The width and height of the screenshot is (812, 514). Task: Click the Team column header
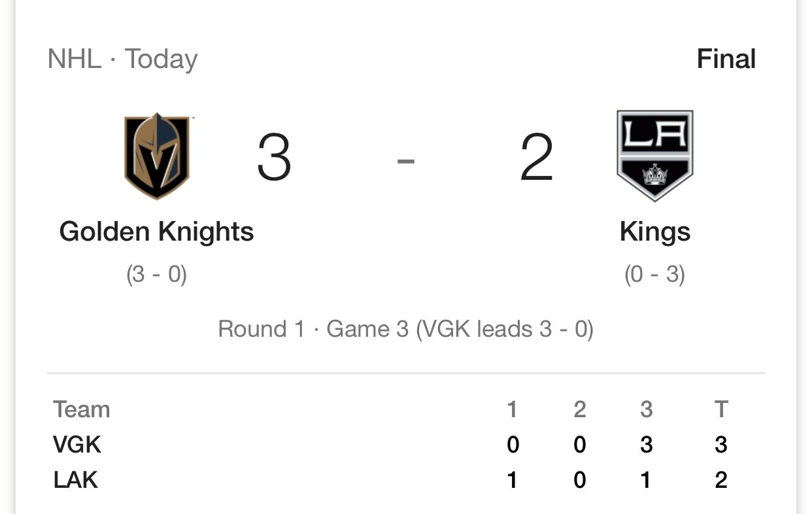[82, 409]
